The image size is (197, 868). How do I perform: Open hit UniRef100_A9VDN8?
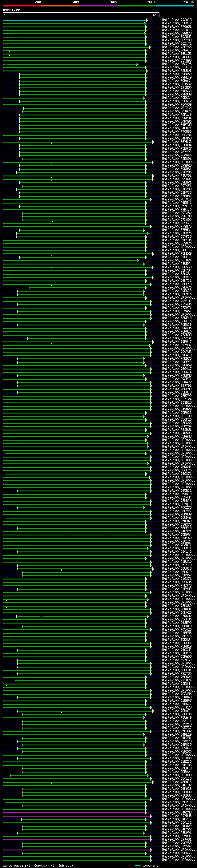[x=176, y=816]
